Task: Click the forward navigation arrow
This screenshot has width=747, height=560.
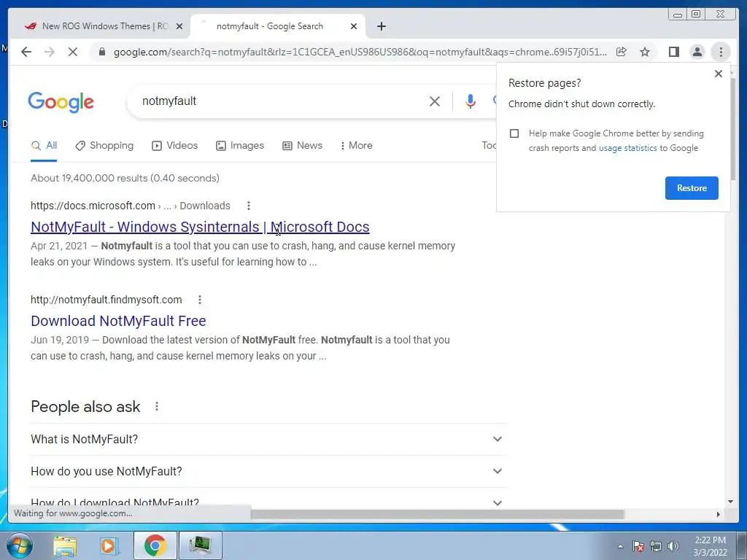Action: pyautogui.click(x=50, y=52)
